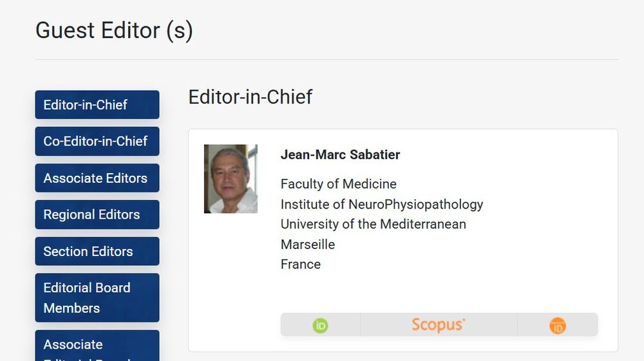Click the Faculty of Medicine line
Viewport: 644px width, 361px height.
click(x=338, y=184)
